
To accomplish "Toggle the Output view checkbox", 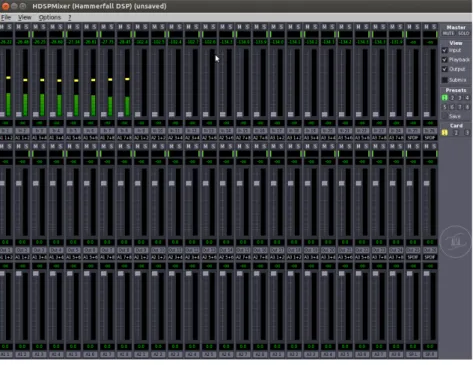I will pos(444,69).
